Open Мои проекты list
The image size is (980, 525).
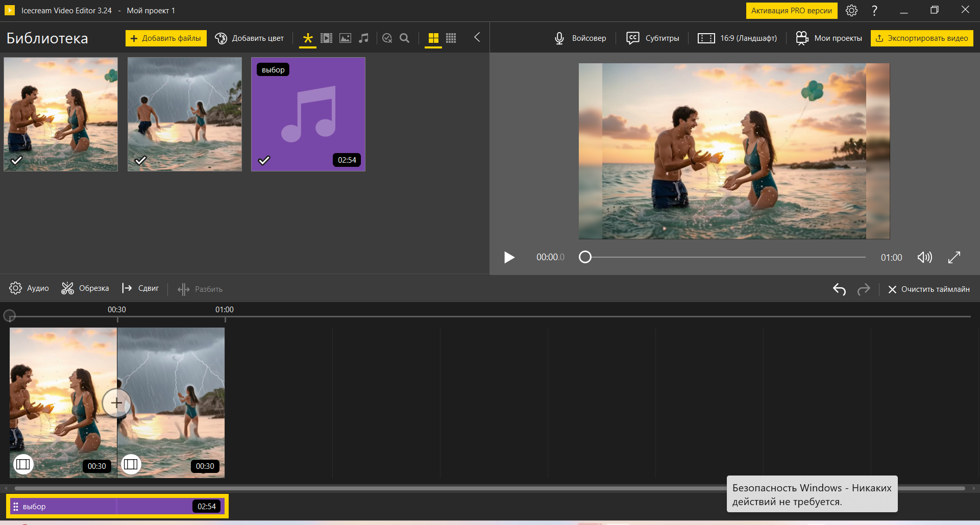pyautogui.click(x=829, y=38)
